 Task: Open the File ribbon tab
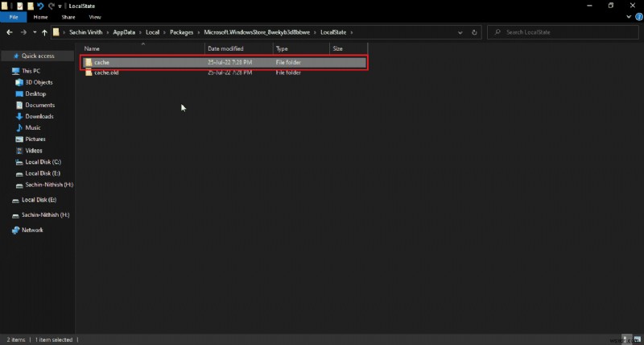click(14, 17)
